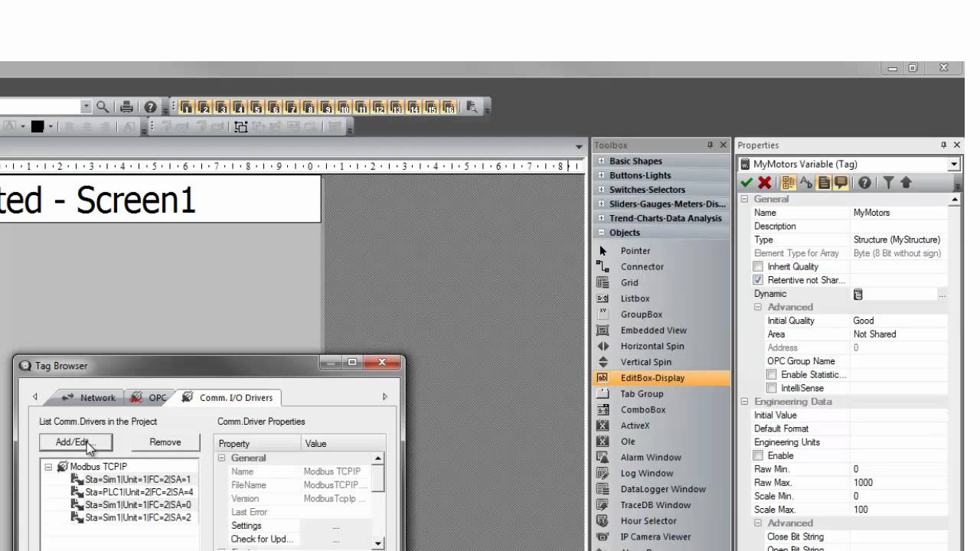980x551 pixels.
Task: Select Tab Group object in Toolbox
Action: click(642, 394)
